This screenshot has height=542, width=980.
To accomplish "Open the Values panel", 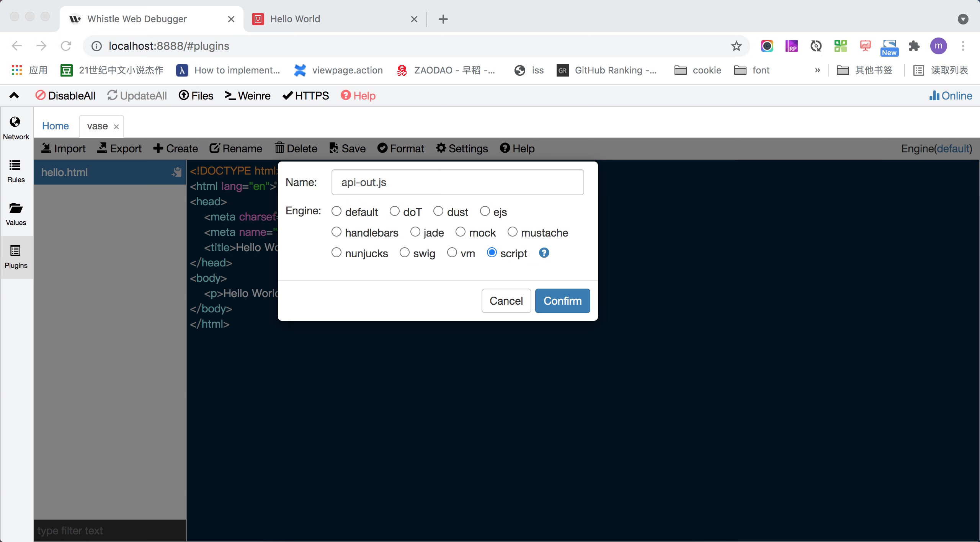I will (16, 214).
